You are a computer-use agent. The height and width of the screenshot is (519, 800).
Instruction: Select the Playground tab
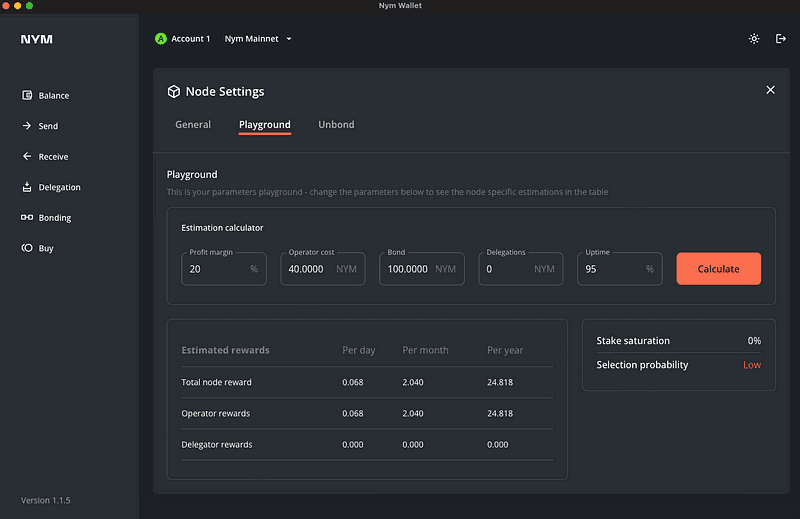pyautogui.click(x=265, y=125)
